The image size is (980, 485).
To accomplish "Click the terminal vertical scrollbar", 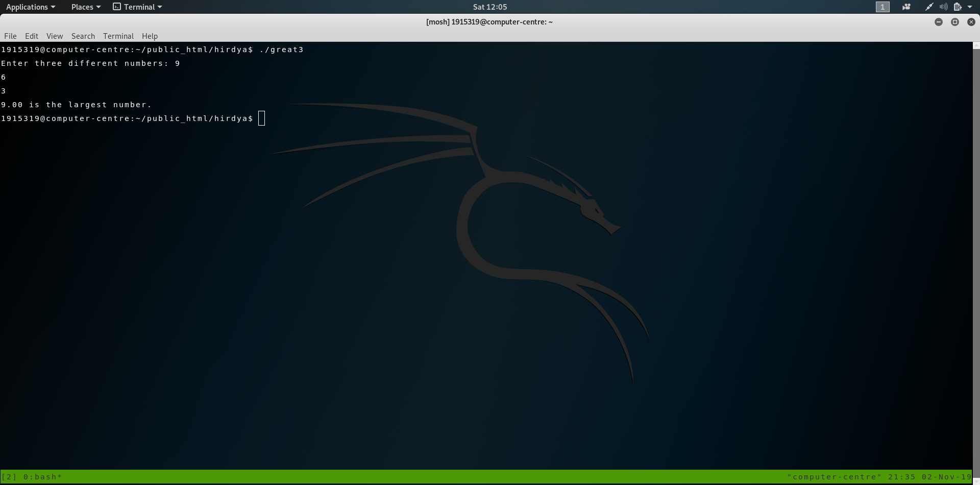I will coord(976,262).
